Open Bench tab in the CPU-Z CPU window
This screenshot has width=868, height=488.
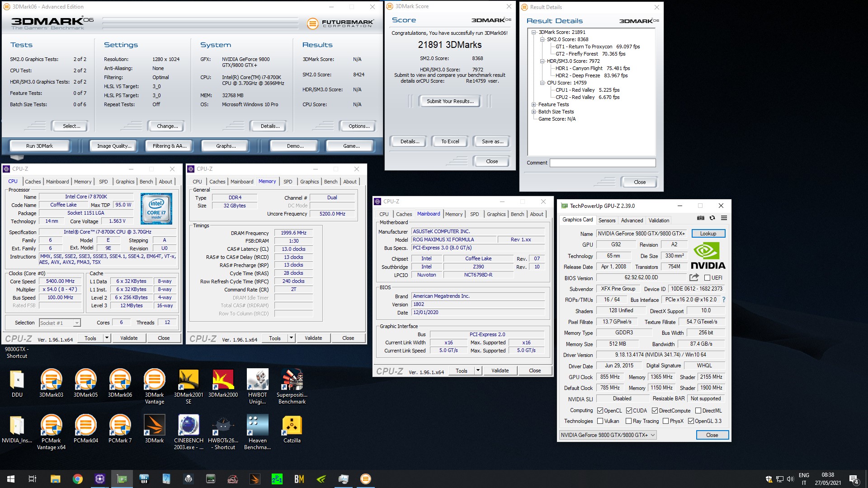146,182
